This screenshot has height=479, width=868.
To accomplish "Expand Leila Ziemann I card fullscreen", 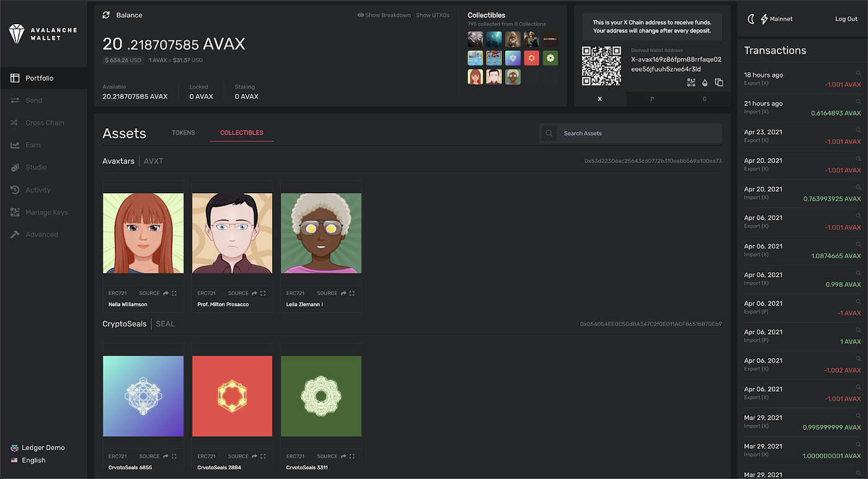I will [x=352, y=293].
